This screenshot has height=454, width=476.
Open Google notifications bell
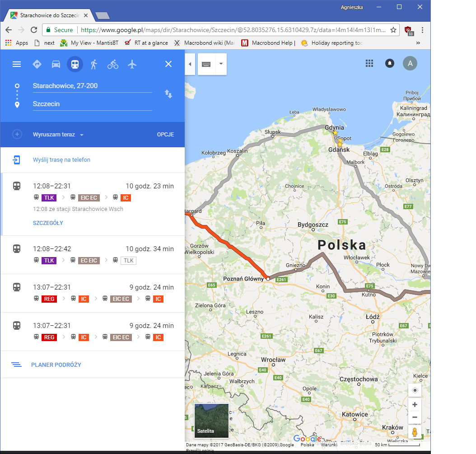pos(389,63)
